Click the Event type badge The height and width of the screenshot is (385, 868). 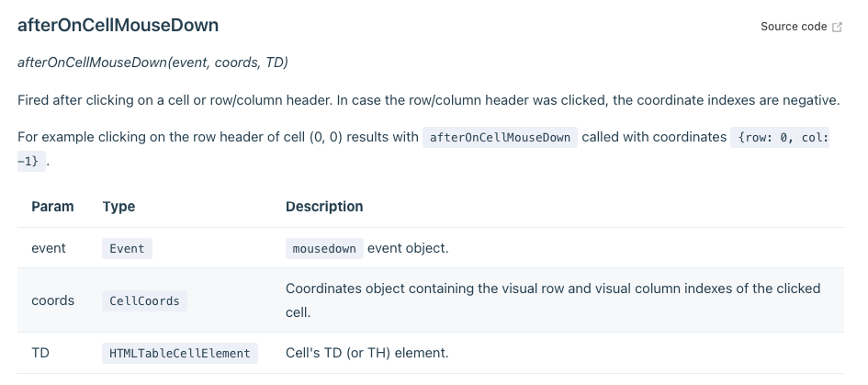(x=127, y=249)
